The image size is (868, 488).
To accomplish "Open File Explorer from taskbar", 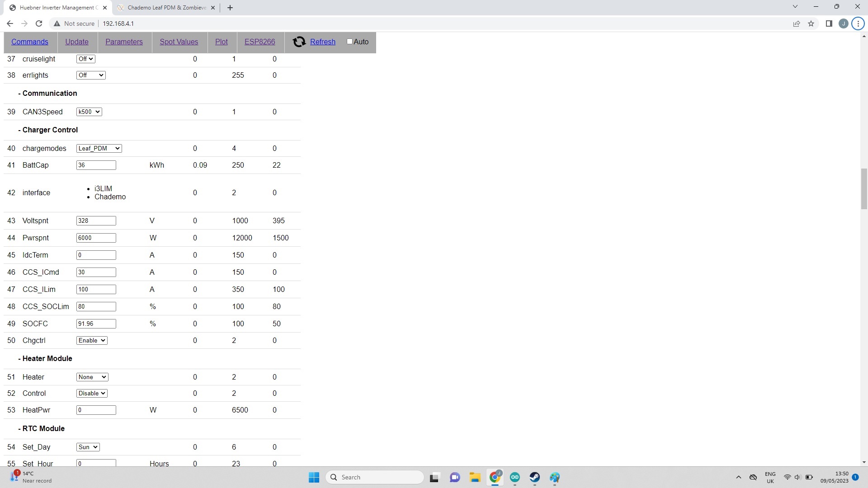I will pyautogui.click(x=475, y=477).
